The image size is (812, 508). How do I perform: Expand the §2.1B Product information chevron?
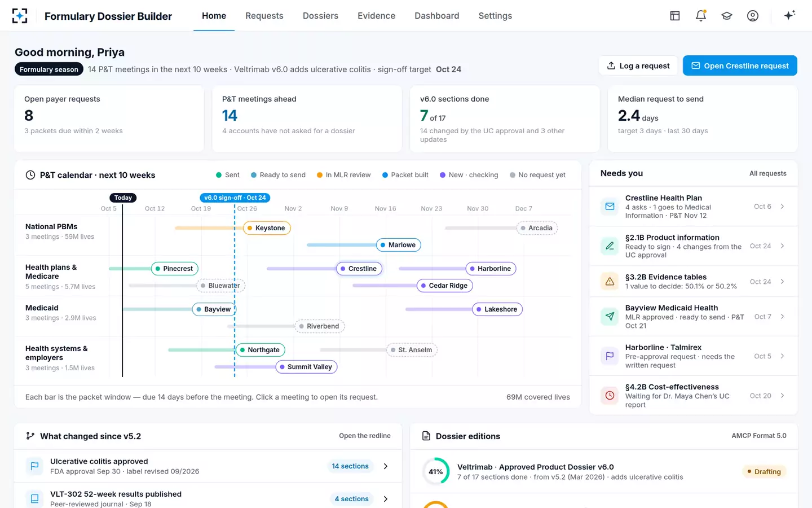pyautogui.click(x=782, y=246)
